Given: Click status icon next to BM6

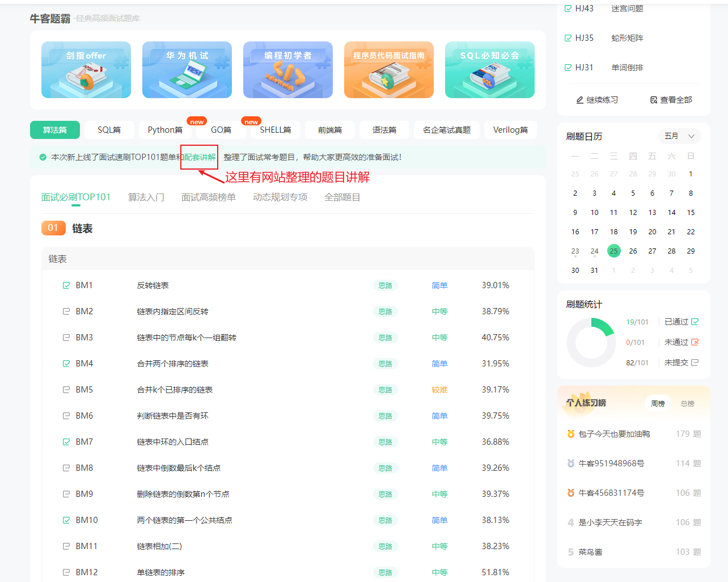Looking at the screenshot, I should [x=66, y=416].
